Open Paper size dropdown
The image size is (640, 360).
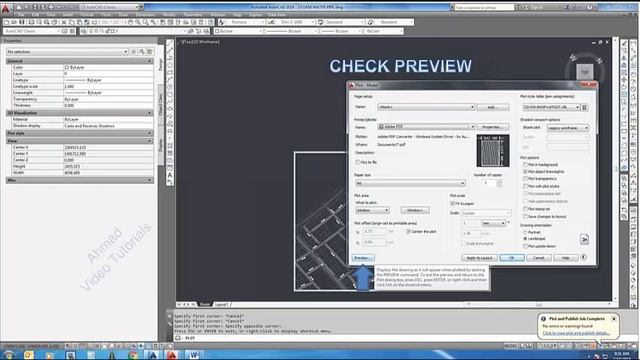coord(410,183)
